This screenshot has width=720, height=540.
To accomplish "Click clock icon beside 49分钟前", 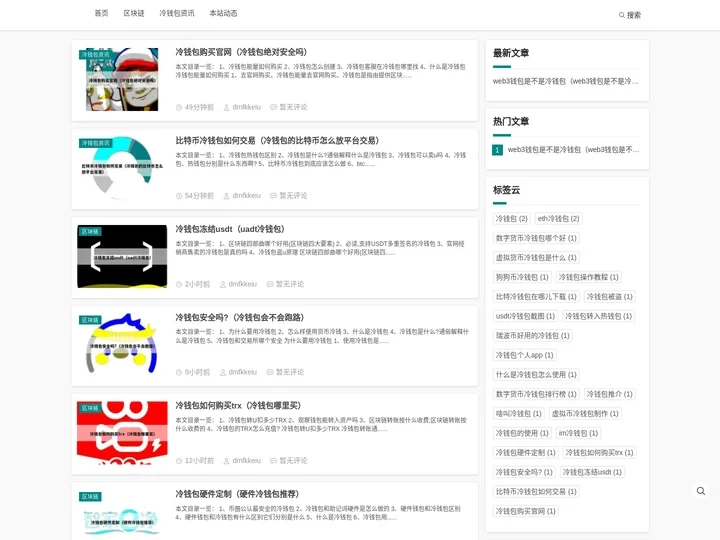I will coord(179,107).
